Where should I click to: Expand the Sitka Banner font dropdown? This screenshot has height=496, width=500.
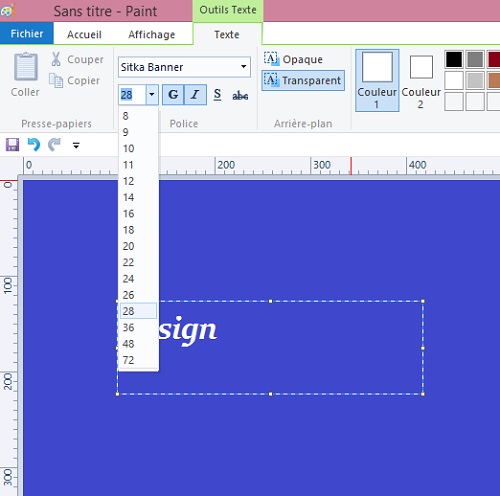[x=244, y=67]
